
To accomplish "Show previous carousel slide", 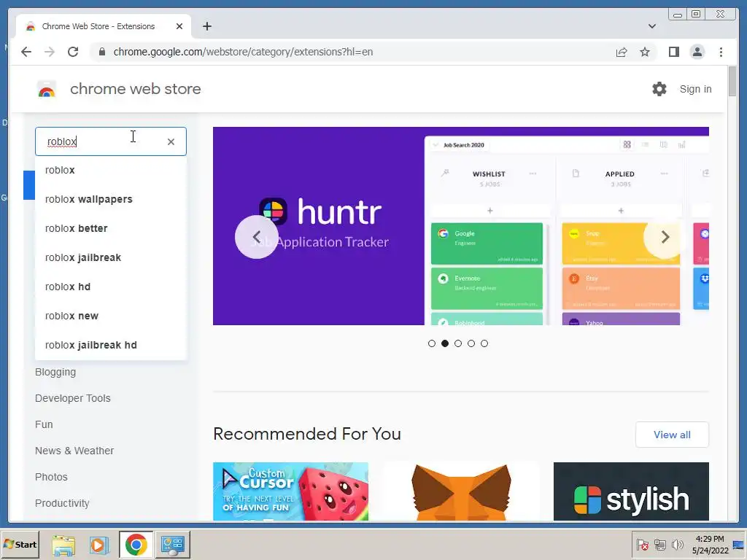I will pos(256,237).
